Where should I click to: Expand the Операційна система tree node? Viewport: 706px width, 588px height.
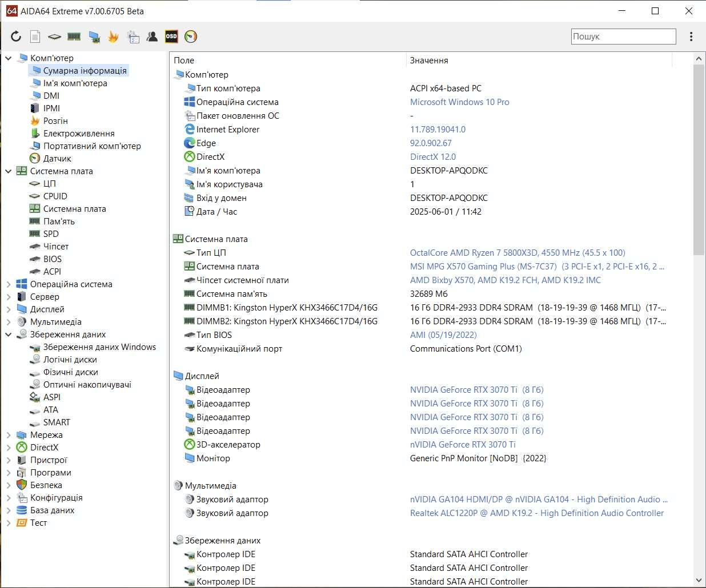(x=9, y=284)
